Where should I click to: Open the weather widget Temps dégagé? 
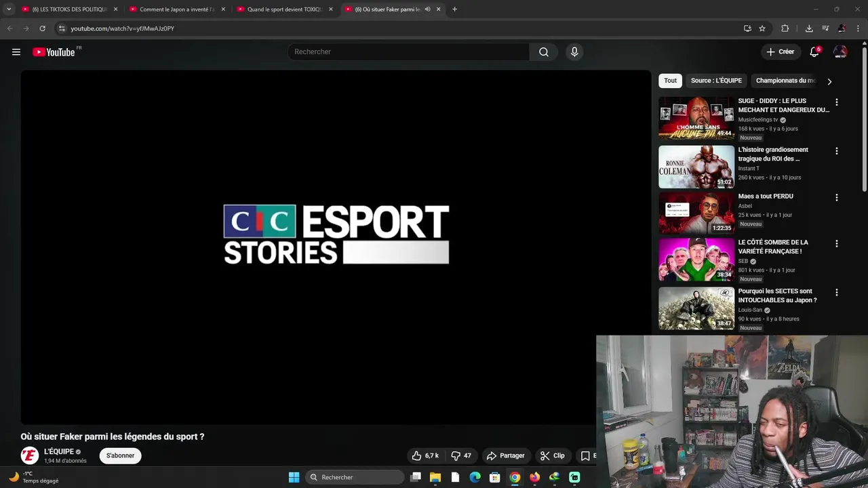tap(34, 477)
